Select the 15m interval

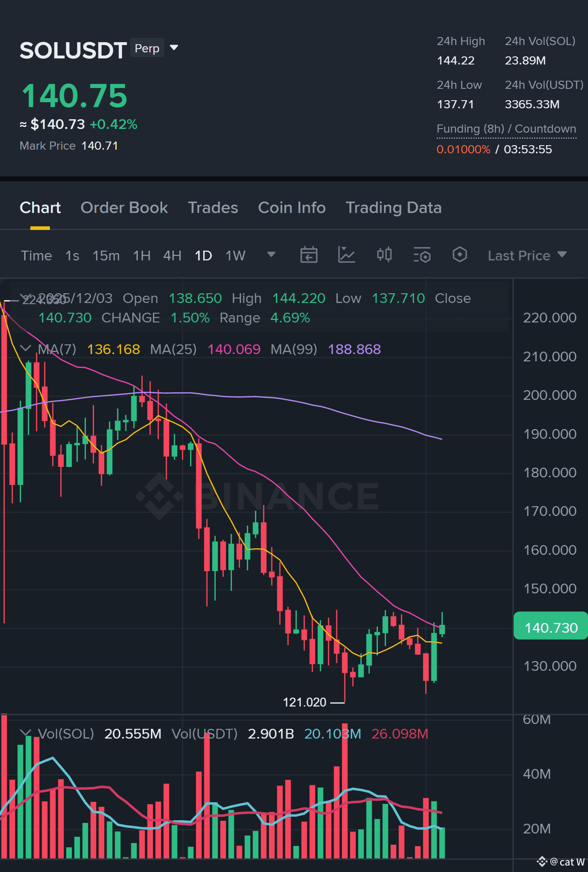pos(106,256)
